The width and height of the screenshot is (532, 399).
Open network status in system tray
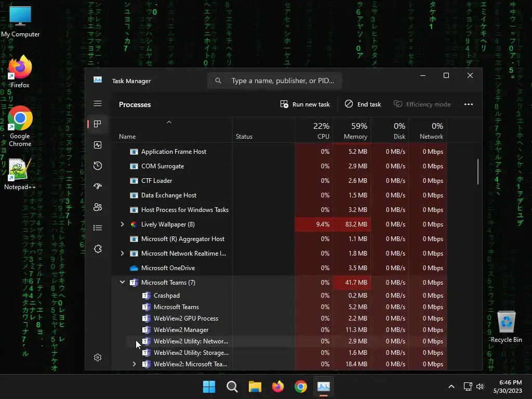pyautogui.click(x=468, y=387)
